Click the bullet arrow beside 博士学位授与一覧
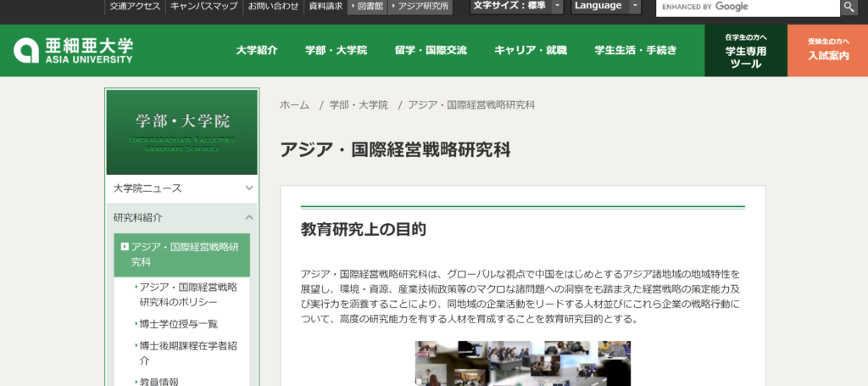 pos(136,323)
